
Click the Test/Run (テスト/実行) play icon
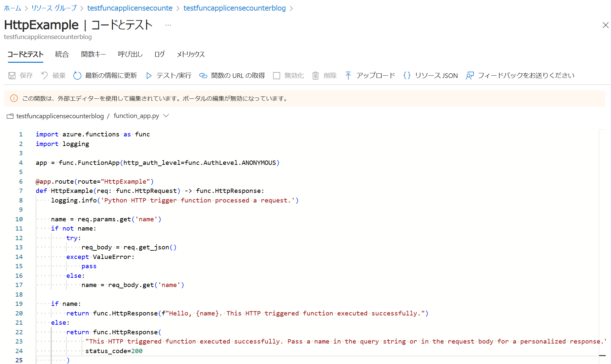point(149,76)
